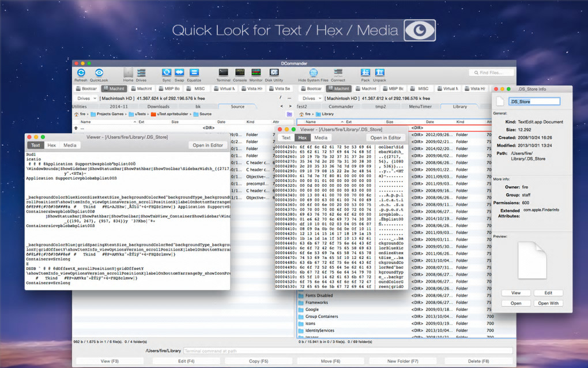Open QuickLook from the toolbar
588x368 pixels.
click(x=99, y=73)
